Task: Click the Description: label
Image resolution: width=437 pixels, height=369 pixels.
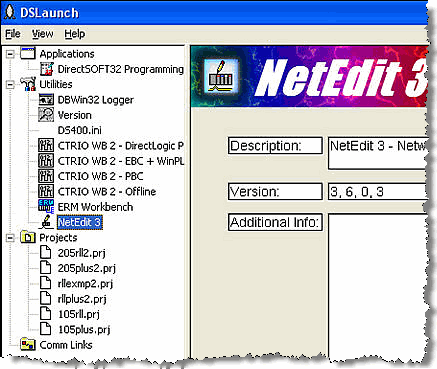Action: pos(275,146)
